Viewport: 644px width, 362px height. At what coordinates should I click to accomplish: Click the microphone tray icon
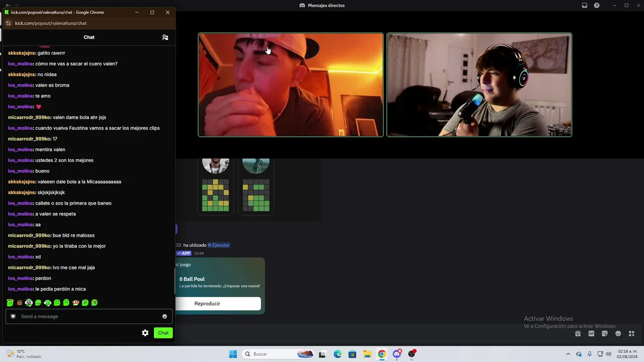590,354
